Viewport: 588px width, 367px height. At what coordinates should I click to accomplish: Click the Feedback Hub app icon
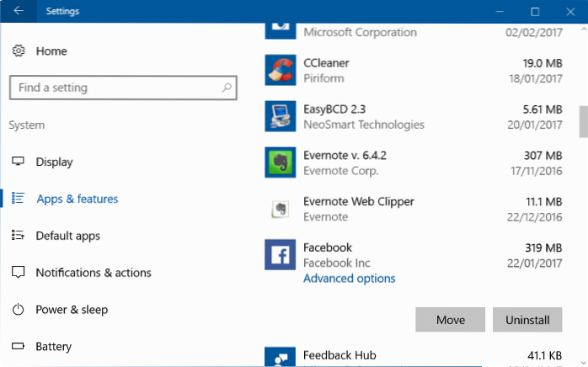coord(279,357)
